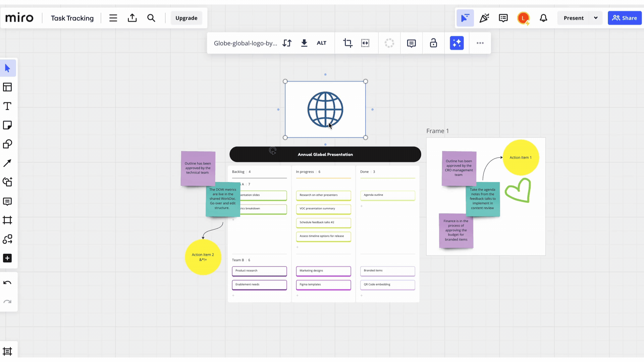Lock the selected image
Viewport: 644px width, 362px height.
tap(433, 43)
